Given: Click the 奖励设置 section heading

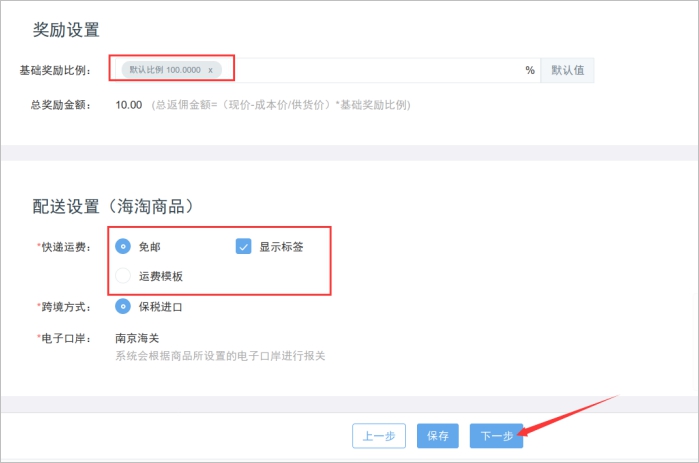Looking at the screenshot, I should [x=66, y=29].
